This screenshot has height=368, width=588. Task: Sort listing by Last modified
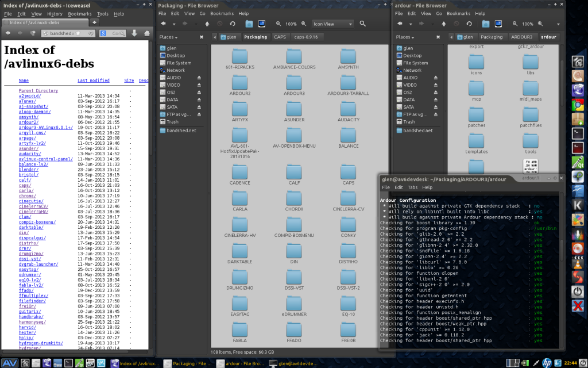click(94, 80)
